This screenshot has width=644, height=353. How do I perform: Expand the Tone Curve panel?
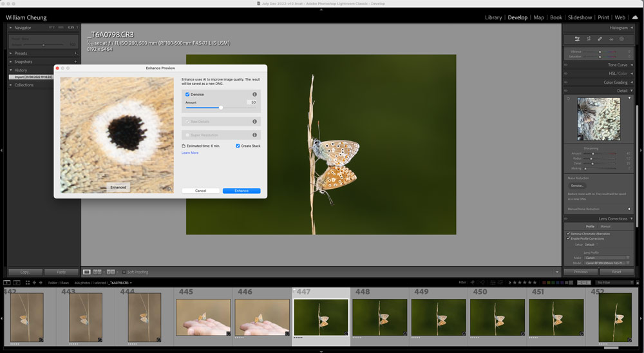(x=631, y=65)
